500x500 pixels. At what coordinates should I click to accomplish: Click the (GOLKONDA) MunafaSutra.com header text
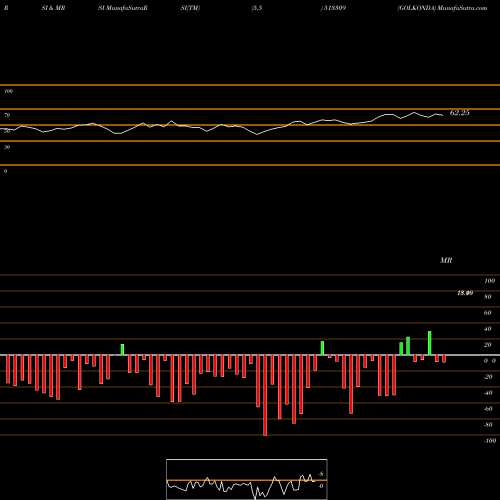[442, 8]
